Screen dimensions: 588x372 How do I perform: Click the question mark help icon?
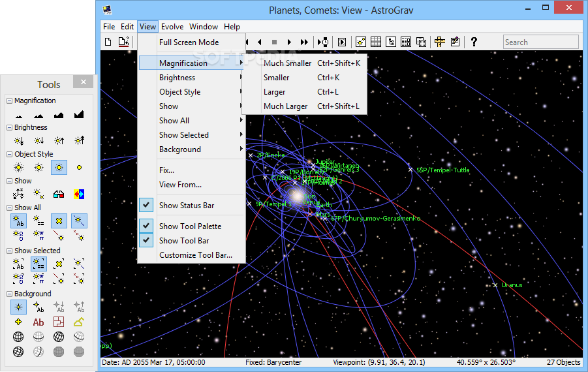pyautogui.click(x=474, y=42)
